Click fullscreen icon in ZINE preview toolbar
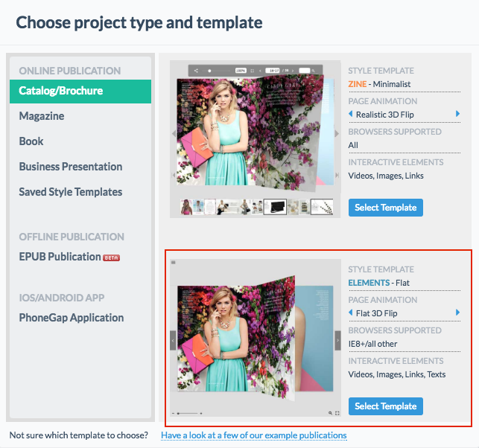The width and height of the screenshot is (479, 448). click(253, 71)
